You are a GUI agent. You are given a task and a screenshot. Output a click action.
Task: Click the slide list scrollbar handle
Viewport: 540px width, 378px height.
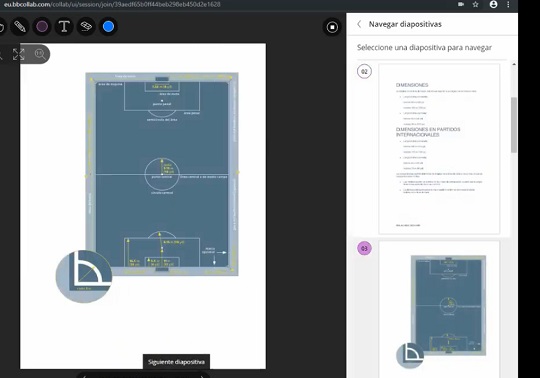tap(514, 125)
